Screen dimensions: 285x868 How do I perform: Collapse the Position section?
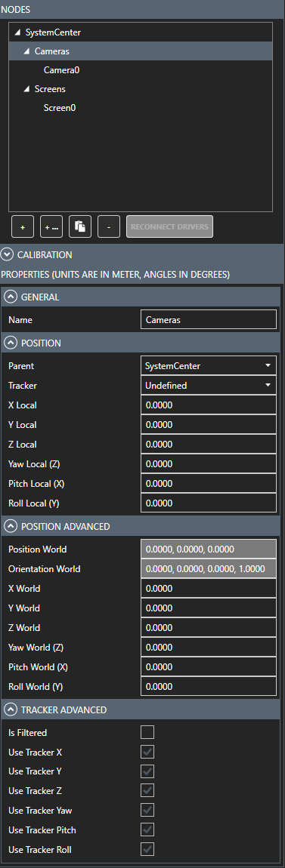pyautogui.click(x=10, y=343)
